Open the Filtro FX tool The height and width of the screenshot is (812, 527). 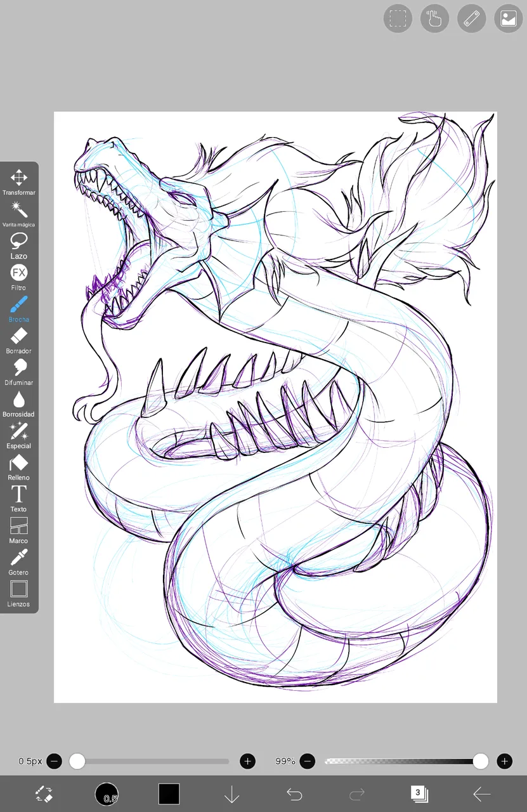coord(18,277)
